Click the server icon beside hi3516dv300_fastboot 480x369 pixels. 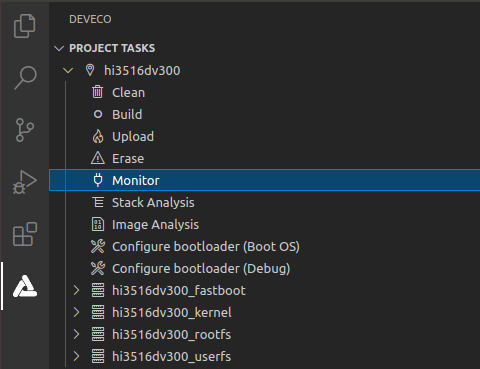pos(98,290)
